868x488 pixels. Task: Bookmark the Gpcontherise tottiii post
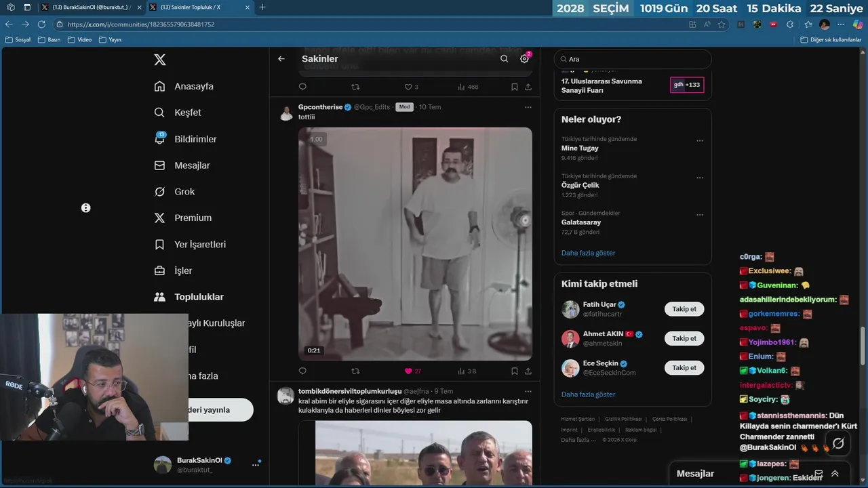(515, 371)
